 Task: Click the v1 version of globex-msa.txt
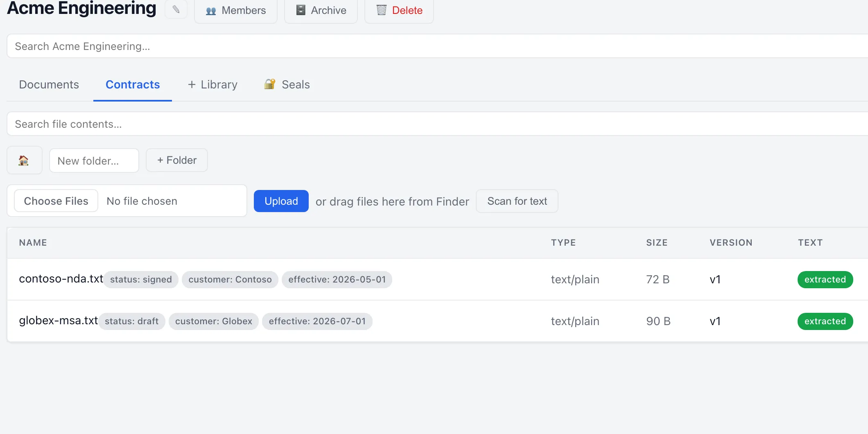coord(715,321)
